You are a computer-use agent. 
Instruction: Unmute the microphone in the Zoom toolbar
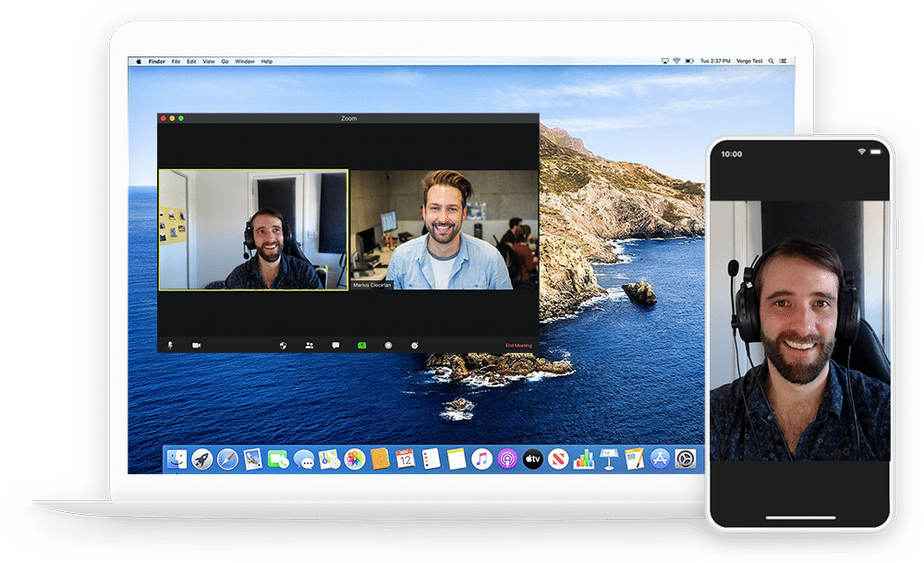pyautogui.click(x=170, y=345)
